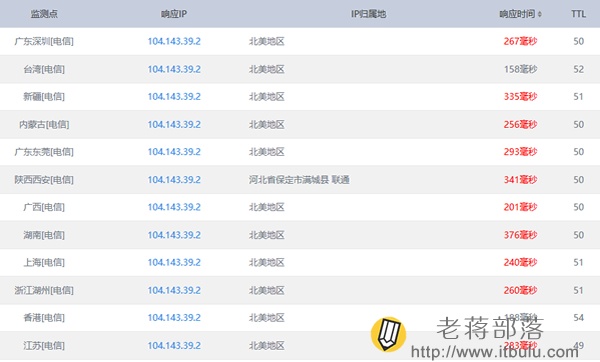Open IP link in 内蒙古[电信] row
Screen dimensions: 600x362
pyautogui.click(x=174, y=124)
